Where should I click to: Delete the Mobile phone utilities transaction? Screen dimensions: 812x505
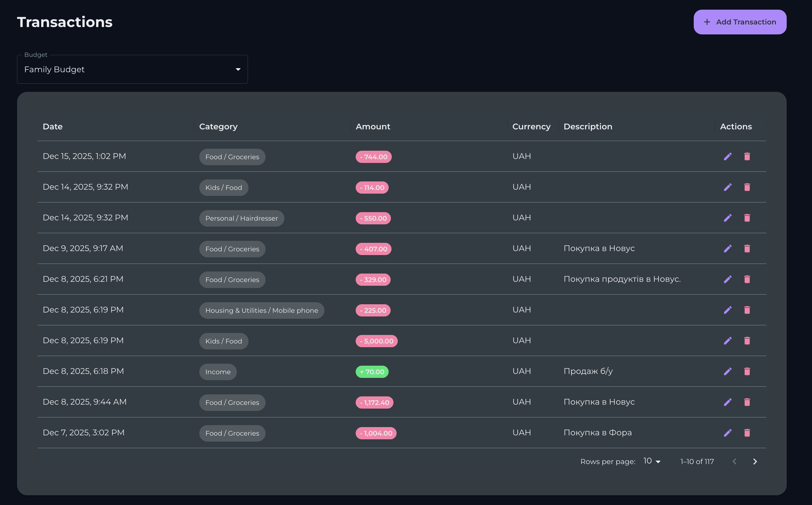coord(747,310)
